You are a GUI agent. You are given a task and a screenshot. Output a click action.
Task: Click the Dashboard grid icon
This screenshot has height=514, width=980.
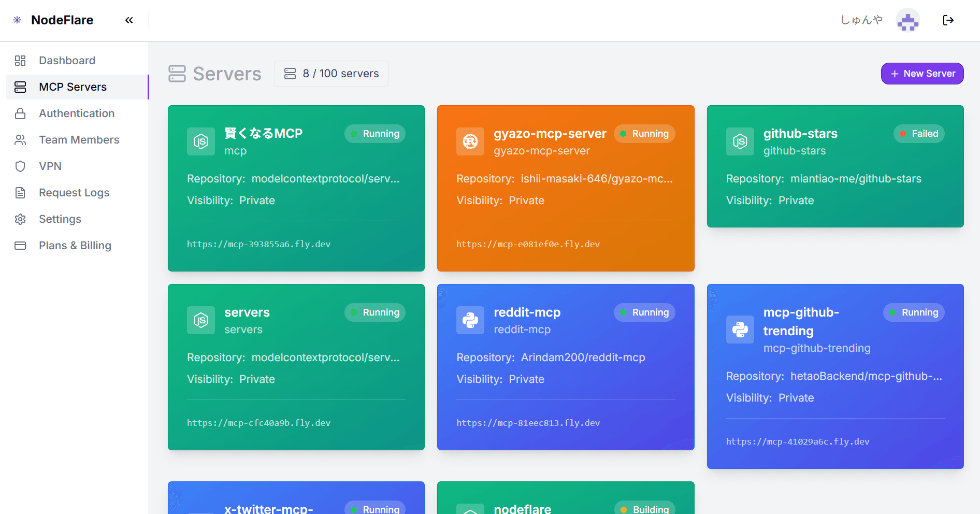[20, 61]
